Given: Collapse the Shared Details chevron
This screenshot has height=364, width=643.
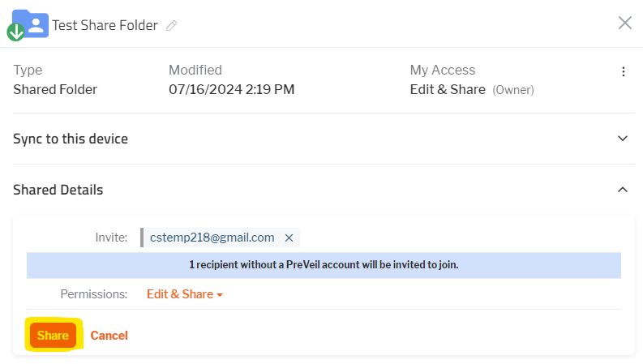Looking at the screenshot, I should point(623,190).
